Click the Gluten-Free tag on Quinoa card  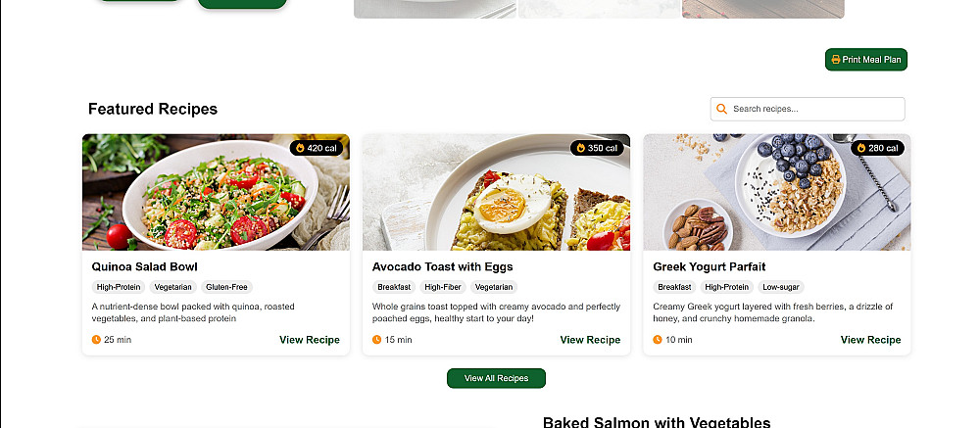[x=227, y=287]
